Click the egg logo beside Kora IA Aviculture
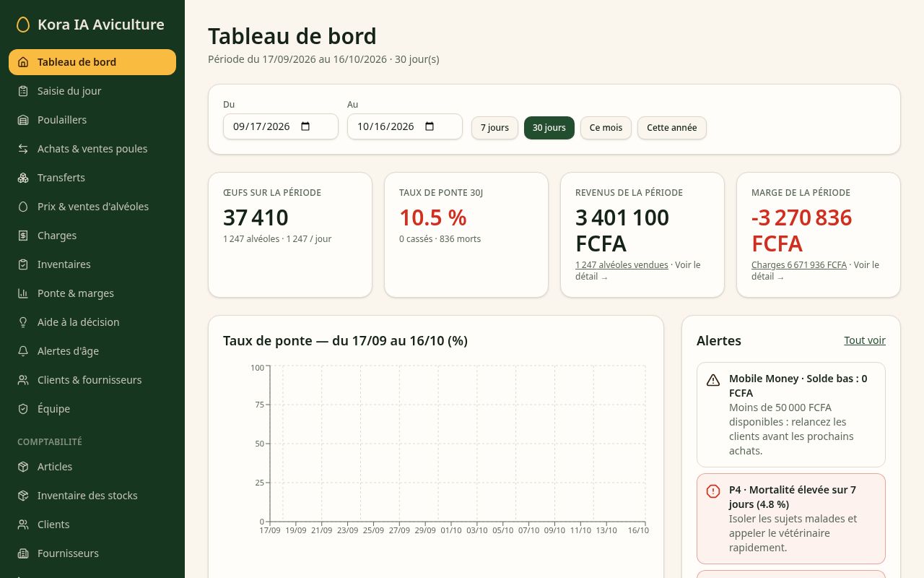 pos(23,25)
